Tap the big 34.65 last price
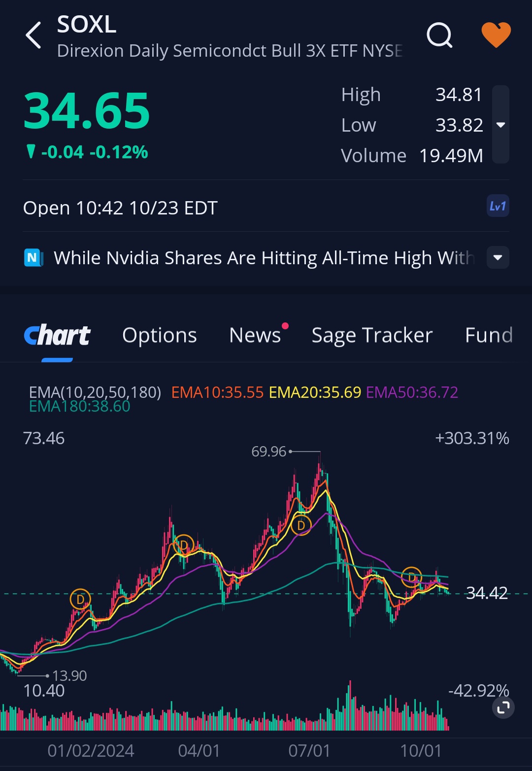The height and width of the screenshot is (771, 532). tap(87, 111)
